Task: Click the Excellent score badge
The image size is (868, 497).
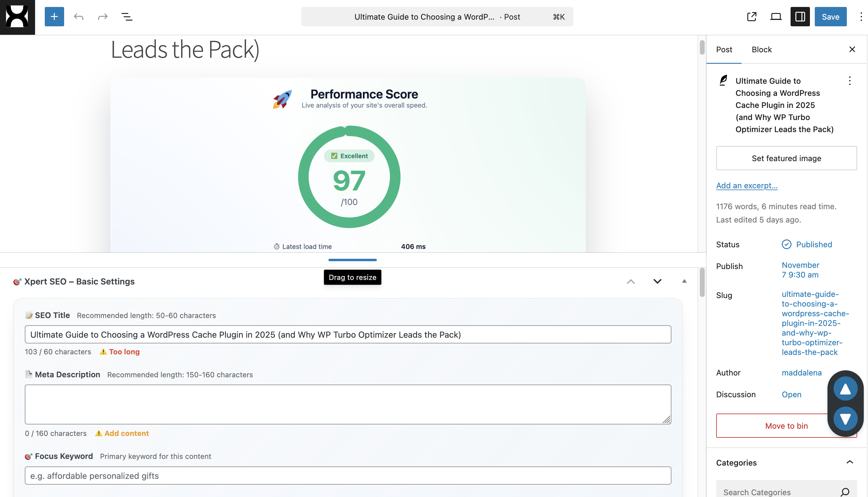Action: click(x=349, y=156)
